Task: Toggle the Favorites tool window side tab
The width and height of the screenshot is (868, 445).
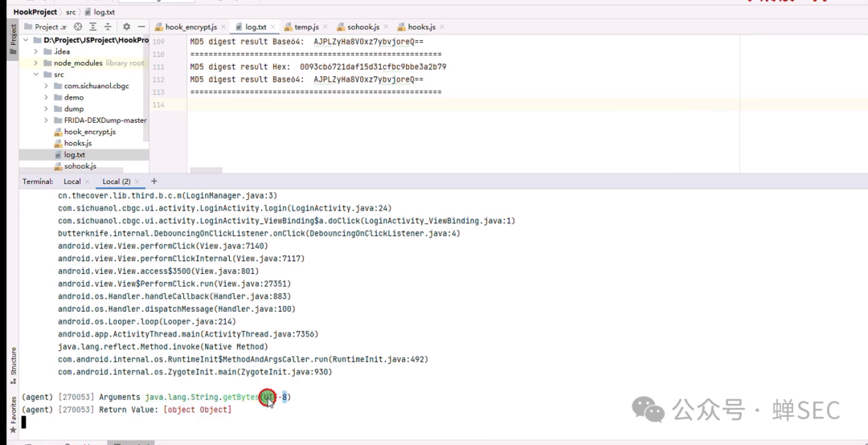Action: point(14,414)
